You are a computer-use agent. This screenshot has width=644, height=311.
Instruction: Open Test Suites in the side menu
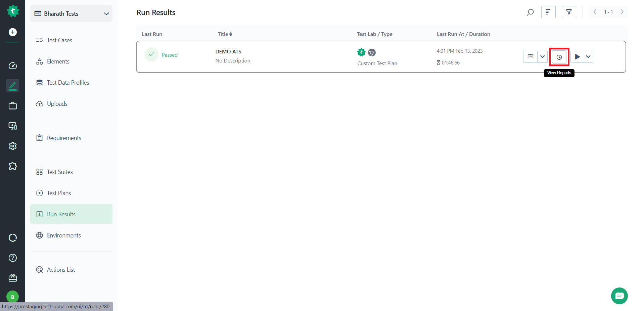point(71,172)
